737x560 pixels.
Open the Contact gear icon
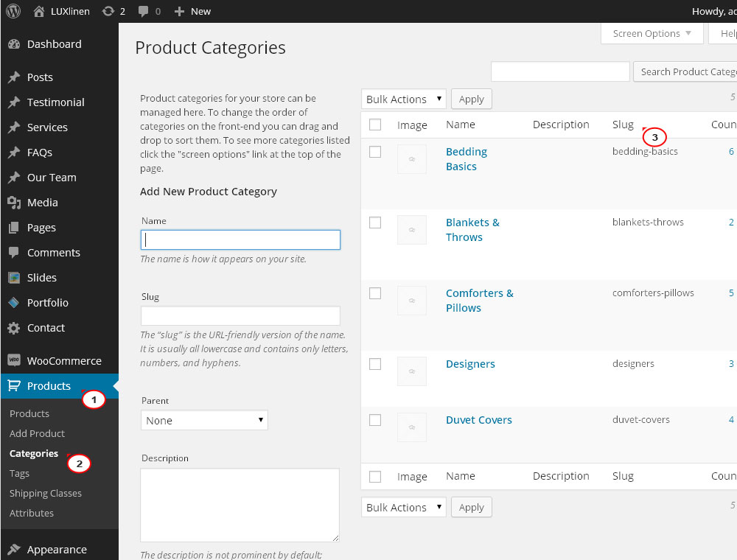[13, 328]
